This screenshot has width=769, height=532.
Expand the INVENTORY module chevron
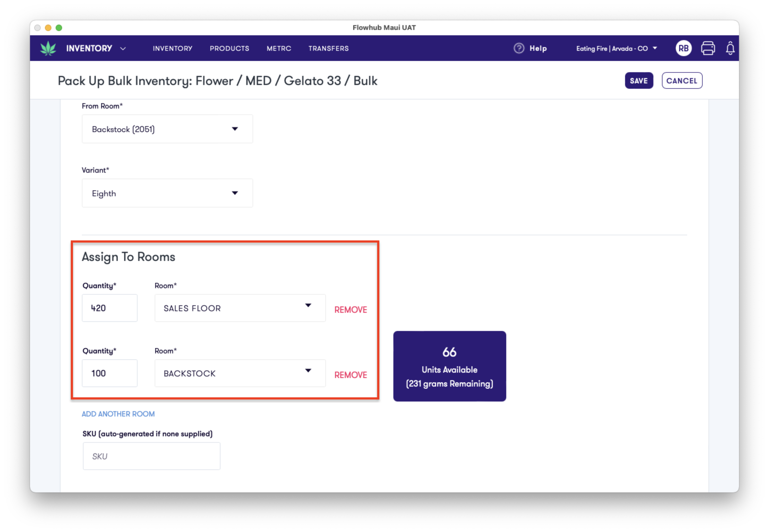pyautogui.click(x=123, y=49)
